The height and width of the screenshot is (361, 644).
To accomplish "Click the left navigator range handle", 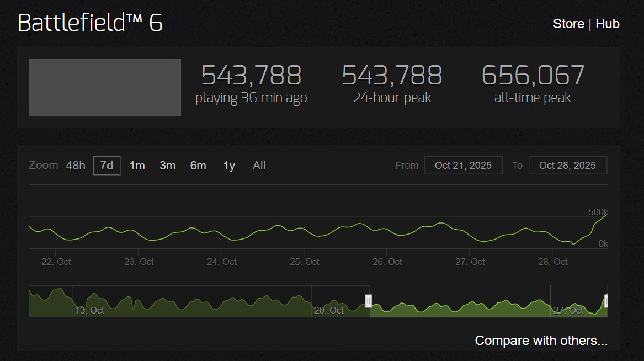I will coord(369,301).
